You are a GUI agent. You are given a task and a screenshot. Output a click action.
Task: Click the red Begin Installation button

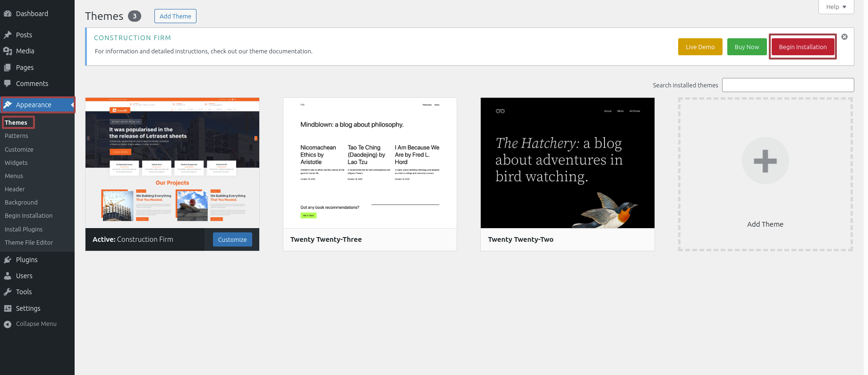click(802, 47)
